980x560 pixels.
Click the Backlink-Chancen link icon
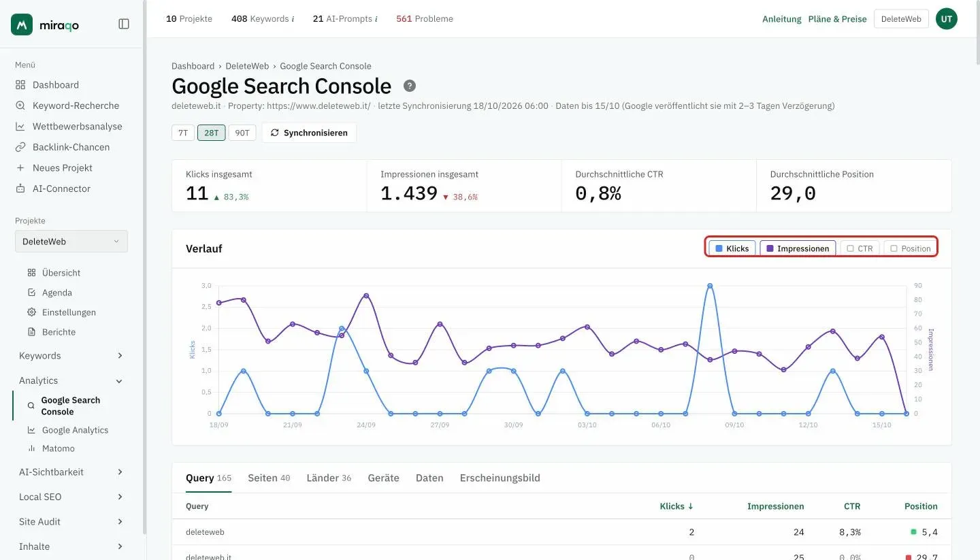(x=20, y=147)
